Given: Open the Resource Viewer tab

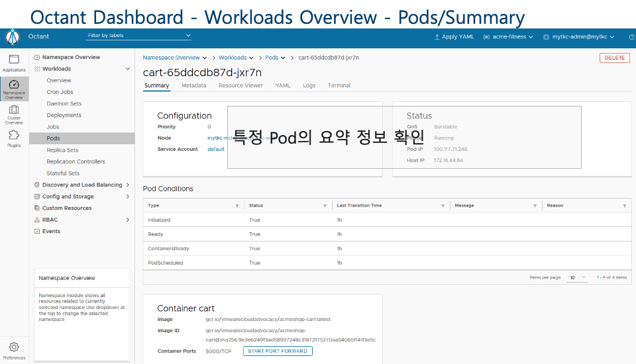Looking at the screenshot, I should [x=240, y=85].
